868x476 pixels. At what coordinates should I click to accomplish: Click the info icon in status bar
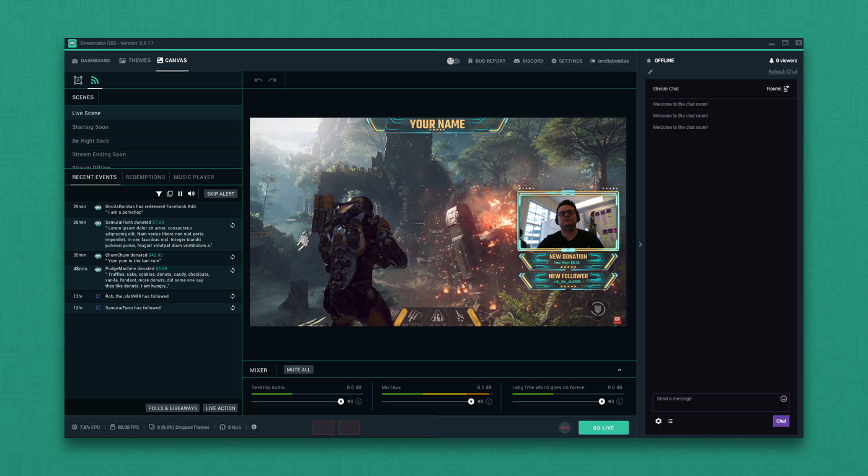pos(254,427)
